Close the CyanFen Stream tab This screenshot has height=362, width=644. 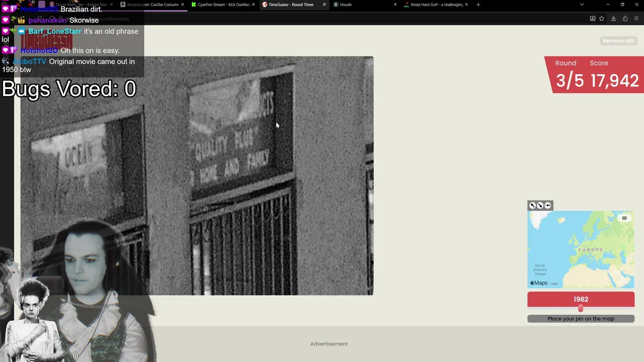click(253, 5)
